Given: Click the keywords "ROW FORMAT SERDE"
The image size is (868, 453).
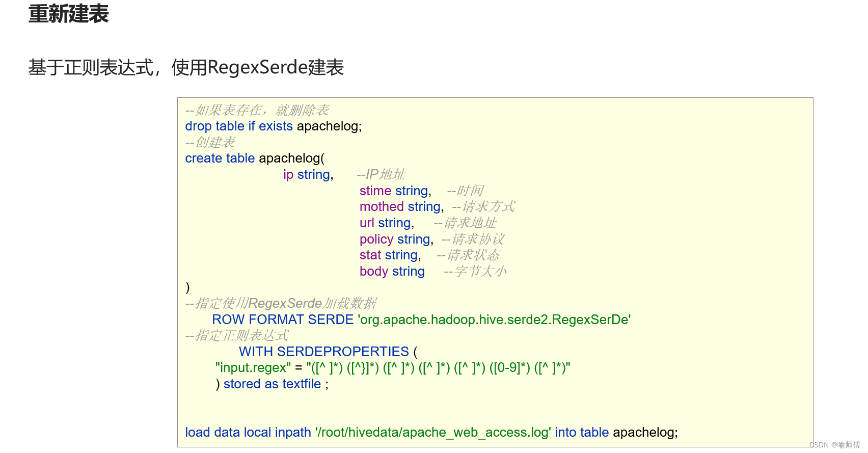Looking at the screenshot, I should click(283, 320).
